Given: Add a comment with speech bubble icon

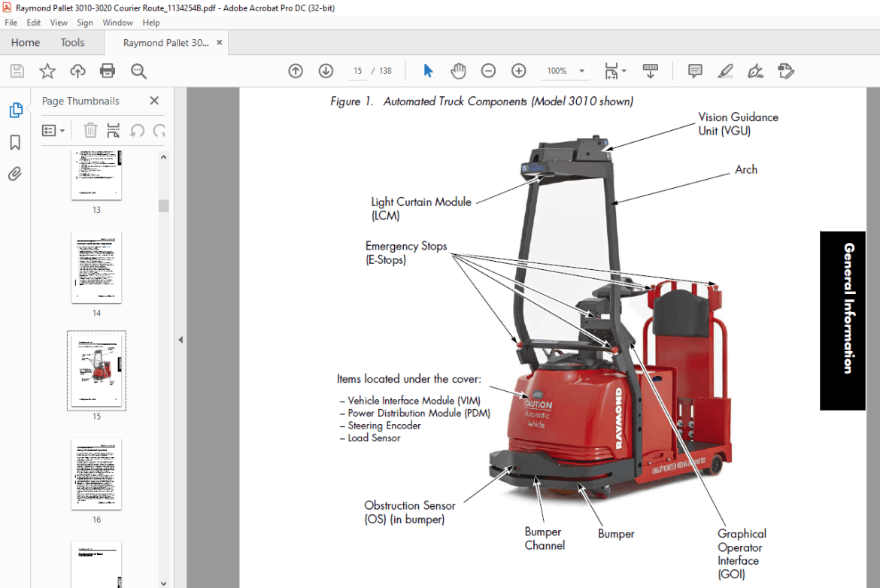Looking at the screenshot, I should click(695, 71).
